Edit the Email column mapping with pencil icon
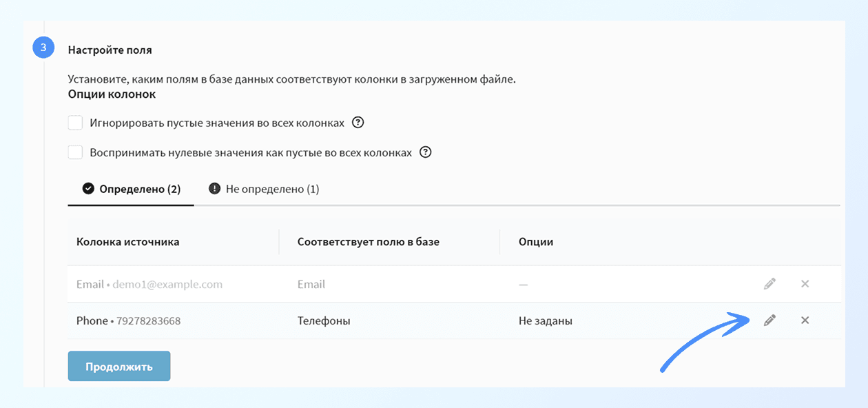Screen dimensions: 868x408 769,283
